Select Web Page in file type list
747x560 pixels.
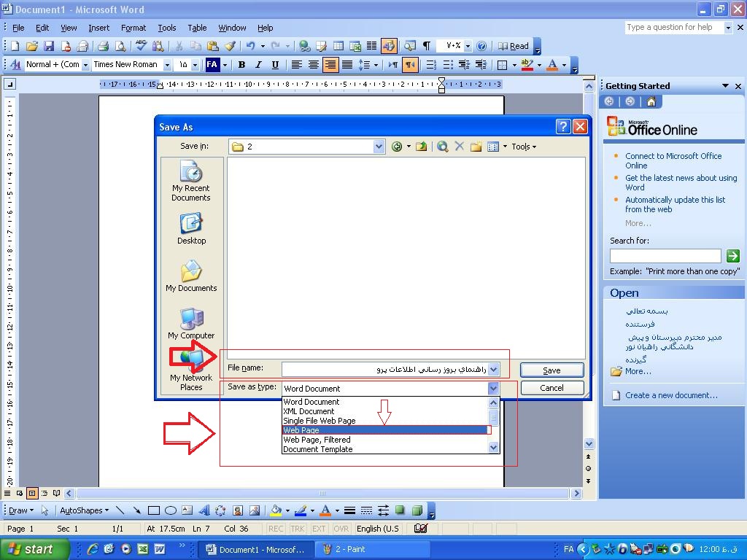tap(385, 430)
